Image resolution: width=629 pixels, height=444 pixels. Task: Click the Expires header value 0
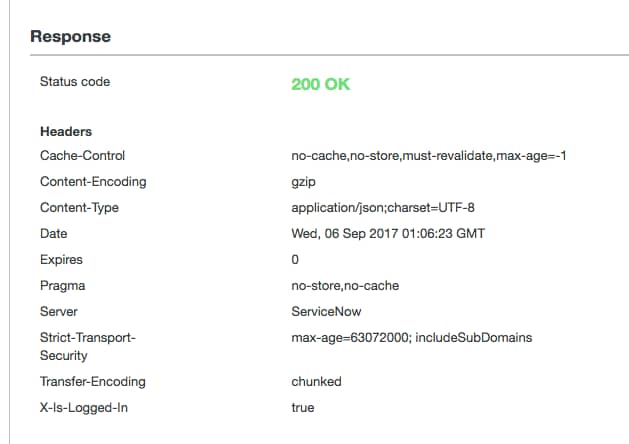coord(295,260)
